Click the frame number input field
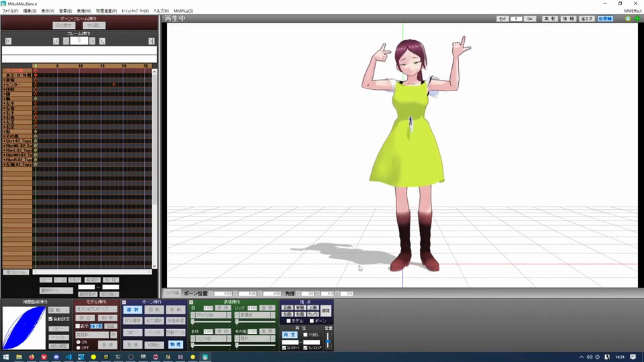The height and width of the screenshot is (362, 644). (79, 41)
